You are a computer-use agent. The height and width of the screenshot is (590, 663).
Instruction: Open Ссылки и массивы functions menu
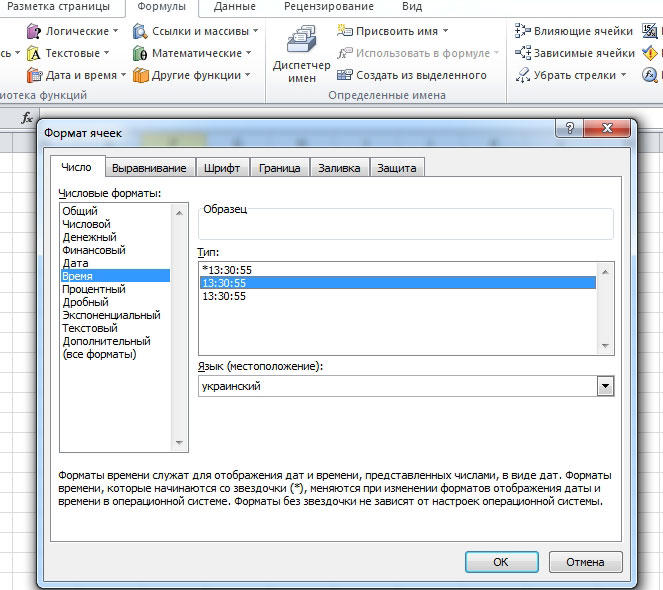click(x=196, y=31)
